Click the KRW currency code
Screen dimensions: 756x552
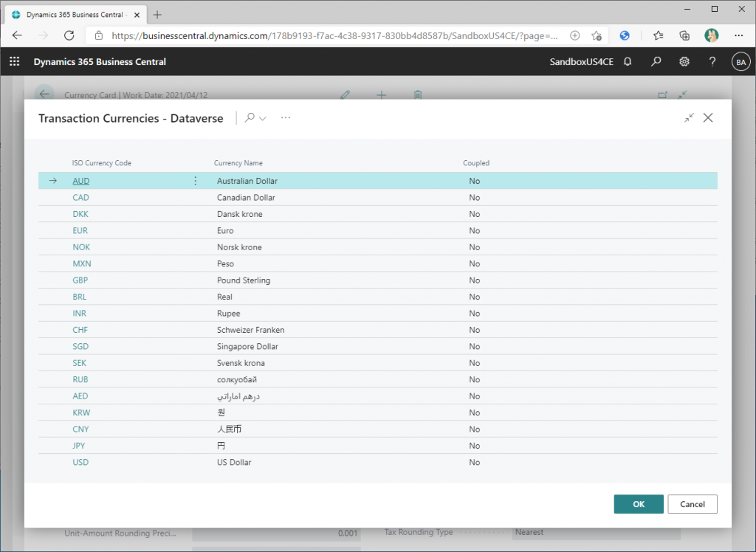pyautogui.click(x=81, y=413)
